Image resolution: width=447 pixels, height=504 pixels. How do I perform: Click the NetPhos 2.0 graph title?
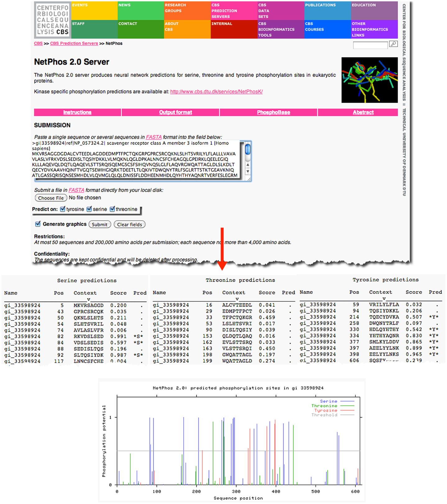point(238,388)
